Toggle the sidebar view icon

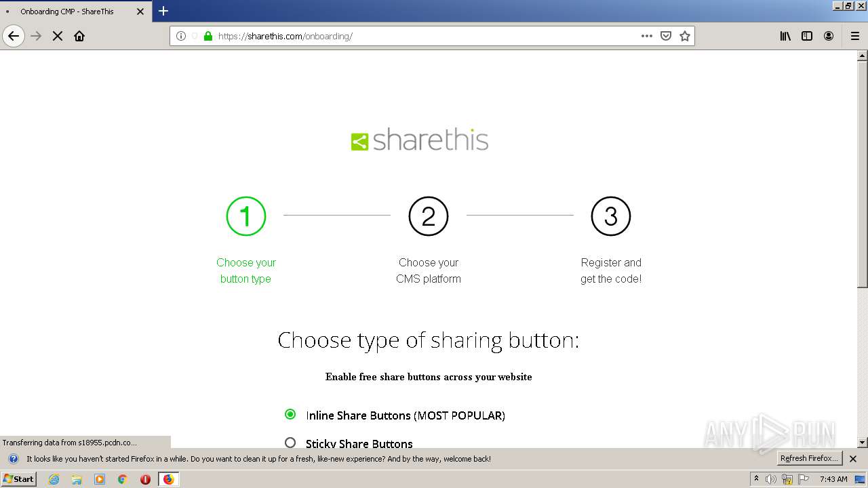point(807,36)
